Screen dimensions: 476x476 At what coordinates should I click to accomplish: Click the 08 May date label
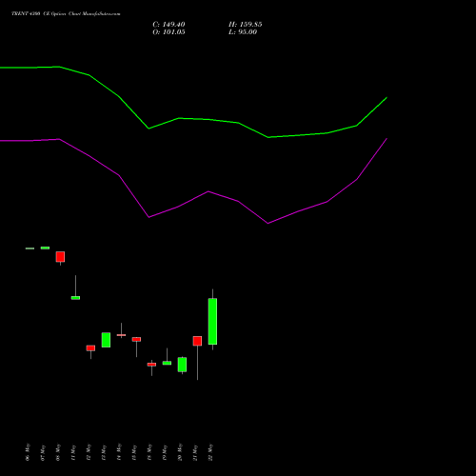tap(58, 452)
